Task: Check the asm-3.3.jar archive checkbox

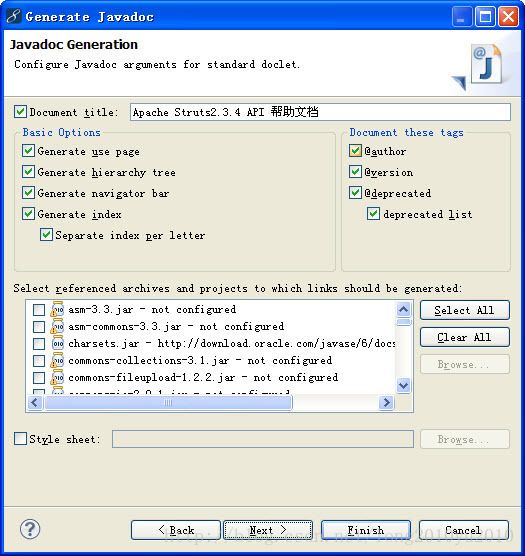Action: pos(39,310)
